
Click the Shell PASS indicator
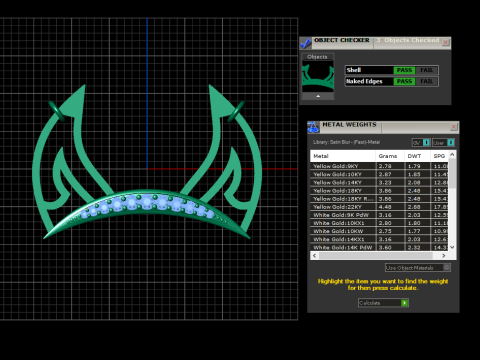pos(404,70)
